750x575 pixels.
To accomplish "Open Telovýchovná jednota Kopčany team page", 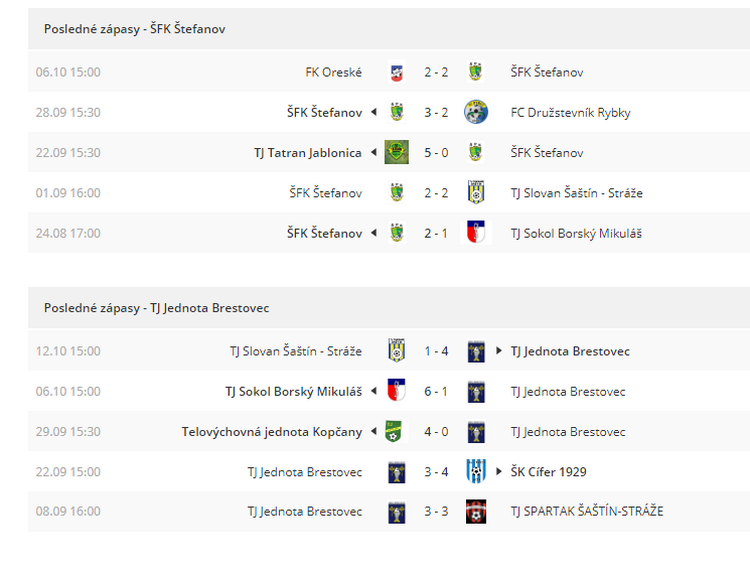I will tap(272, 431).
